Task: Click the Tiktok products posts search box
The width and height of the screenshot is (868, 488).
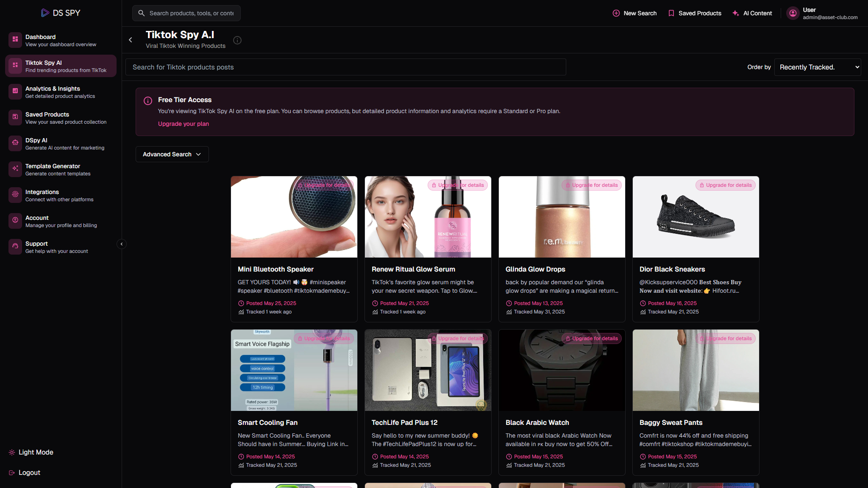Action: 346,67
